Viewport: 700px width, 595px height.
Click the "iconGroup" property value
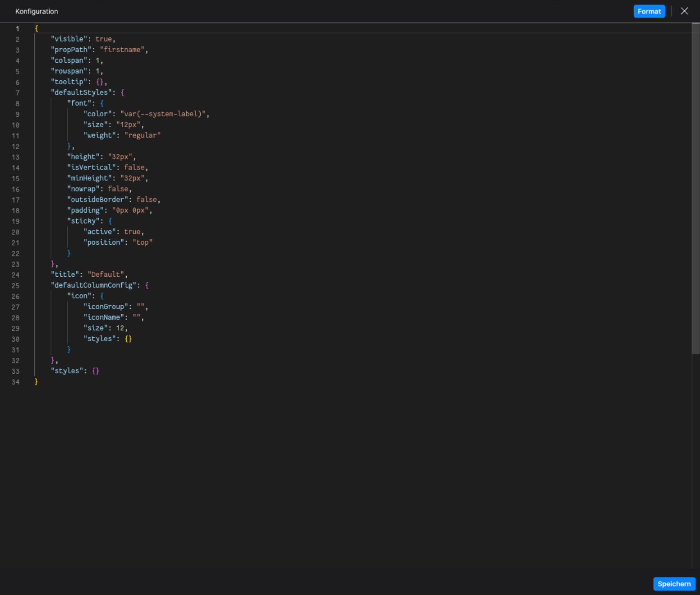141,307
